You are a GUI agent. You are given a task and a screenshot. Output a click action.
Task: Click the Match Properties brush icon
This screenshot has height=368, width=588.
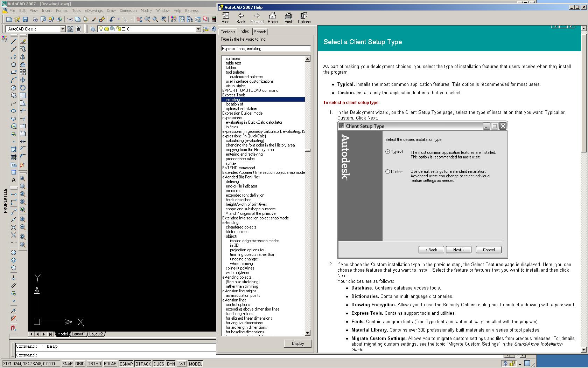[102, 19]
